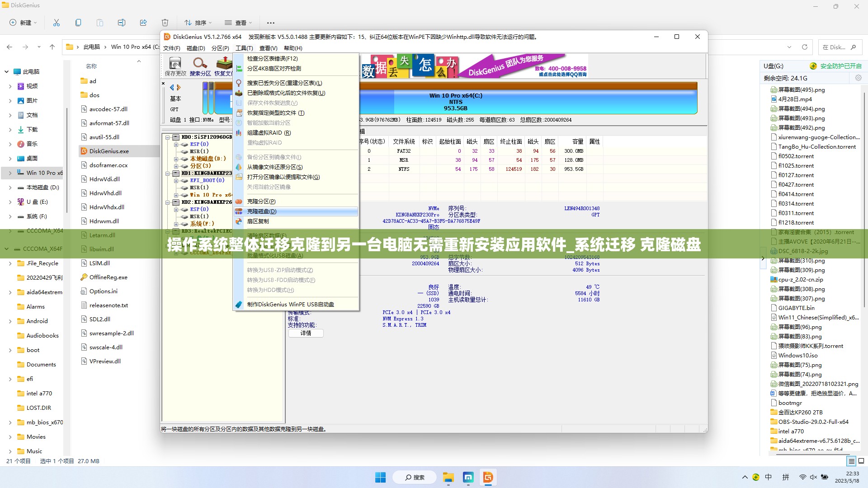Screen dimensions: 868x488
Task: Expand the 分区(3) tree node
Action: 176,166
